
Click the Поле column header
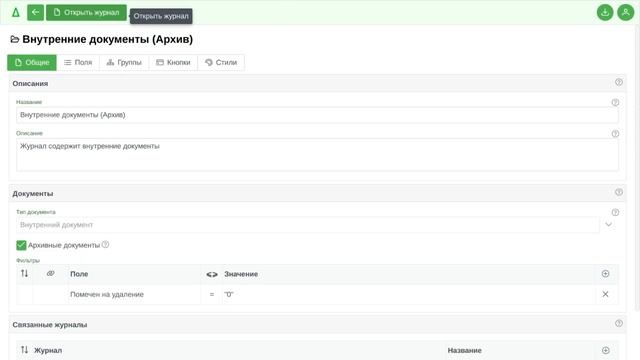[x=79, y=274]
